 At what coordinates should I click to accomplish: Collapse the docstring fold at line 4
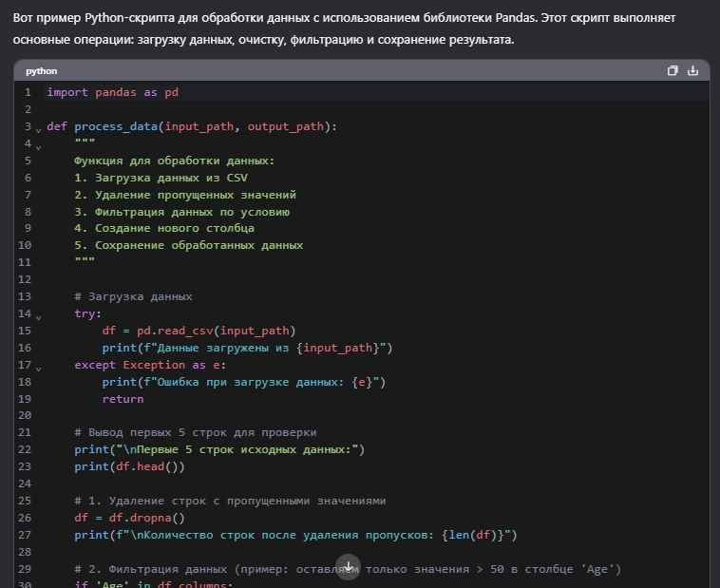click(39, 147)
